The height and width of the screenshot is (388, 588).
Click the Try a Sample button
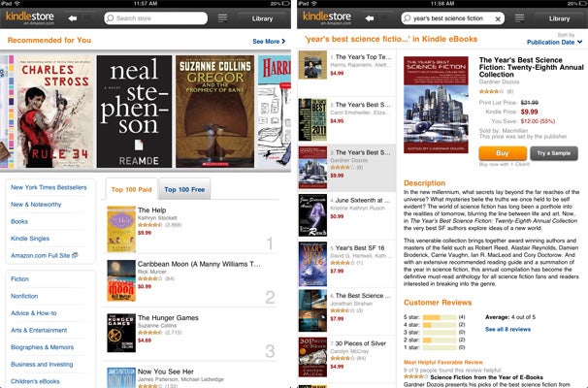(554, 153)
